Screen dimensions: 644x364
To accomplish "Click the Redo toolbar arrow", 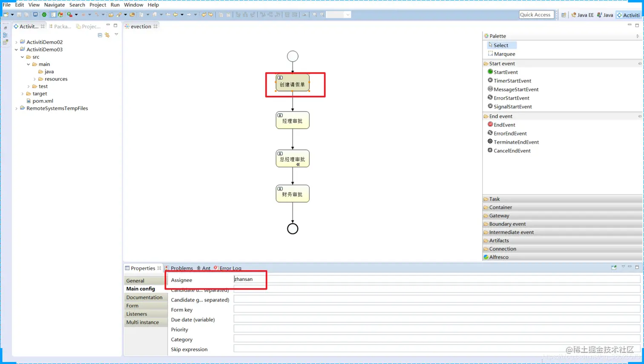I will pyautogui.click(x=211, y=14).
